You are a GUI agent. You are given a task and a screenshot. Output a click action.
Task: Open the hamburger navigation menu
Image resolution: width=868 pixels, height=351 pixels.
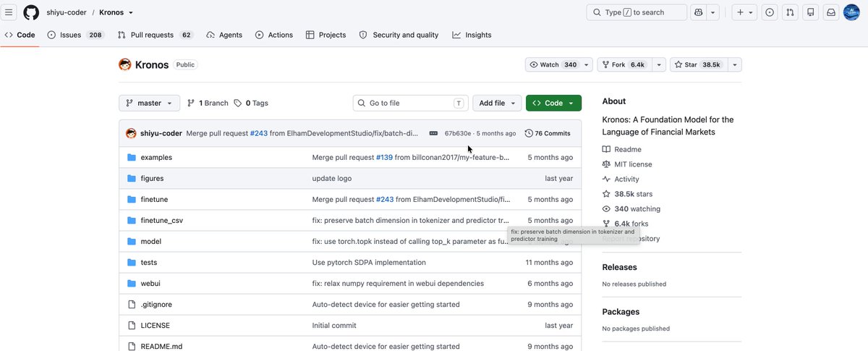(x=9, y=12)
